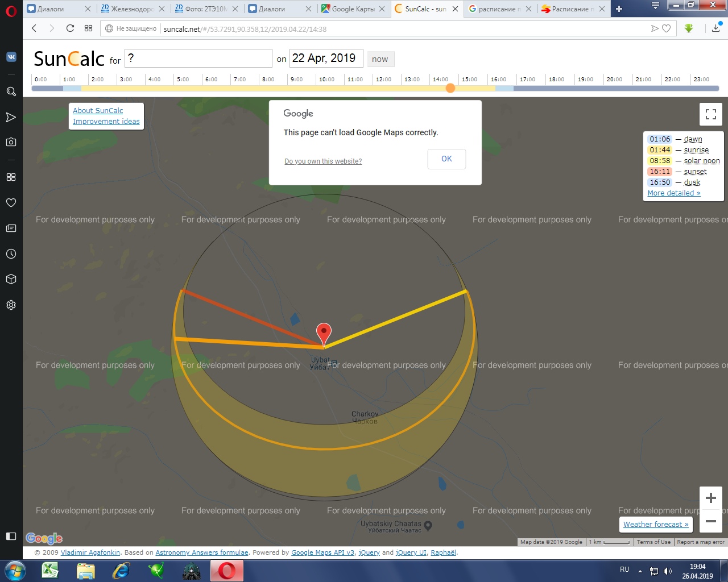This screenshot has width=728, height=582.
Task: Open Opera sidebar settings gear
Action: [x=11, y=305]
